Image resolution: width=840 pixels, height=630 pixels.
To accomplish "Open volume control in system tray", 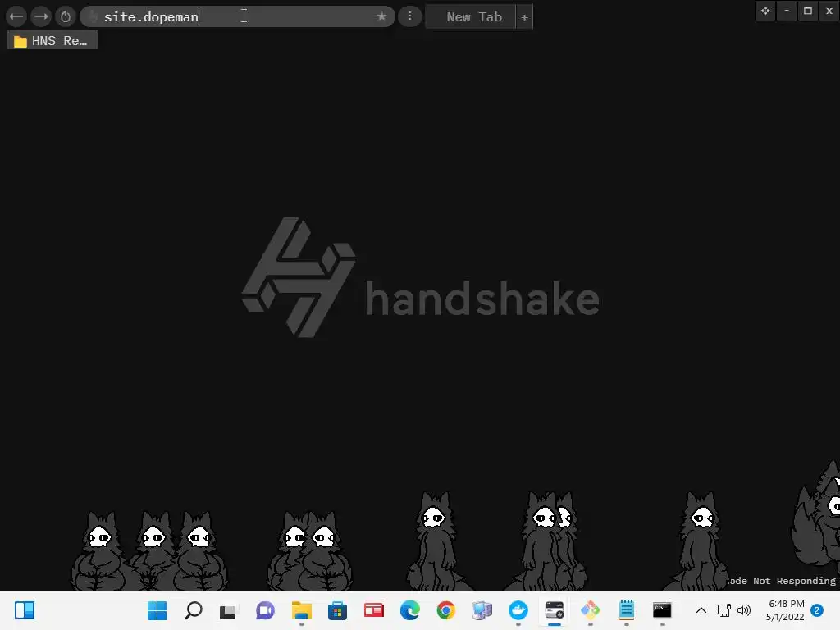I will (743, 610).
